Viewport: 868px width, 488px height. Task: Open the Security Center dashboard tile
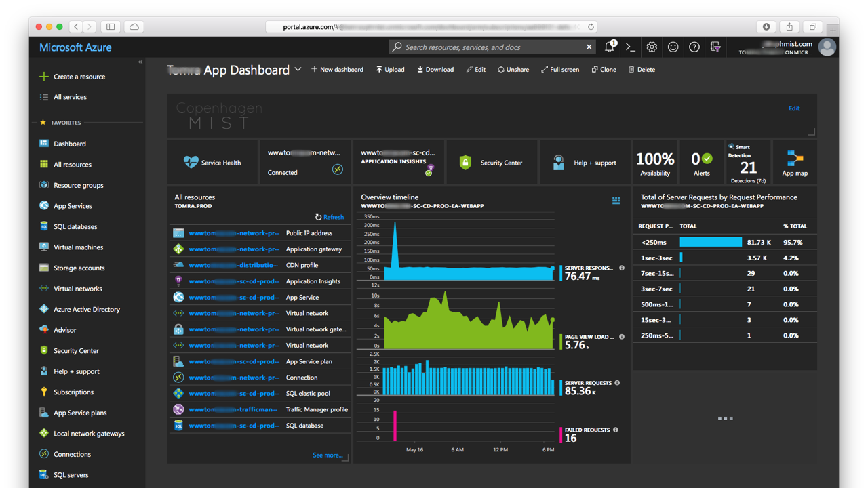pos(492,162)
